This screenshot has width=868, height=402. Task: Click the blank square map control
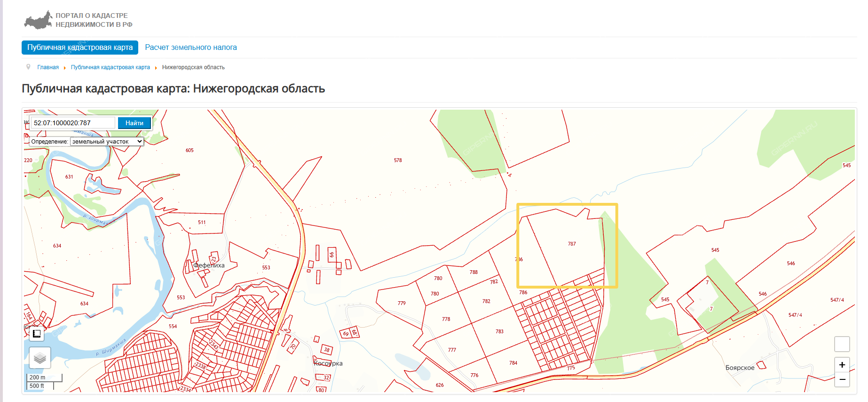pos(842,344)
